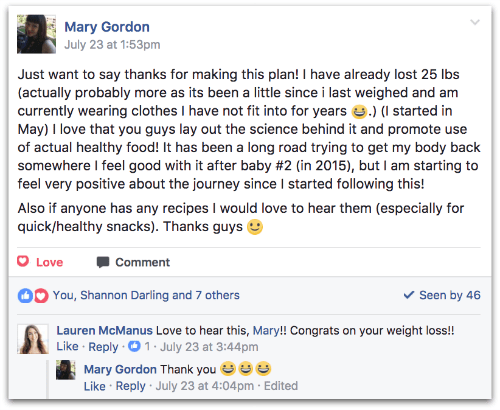Click Mary Gordon's profile picture on post
Screen dimensions: 500x410
[36, 34]
